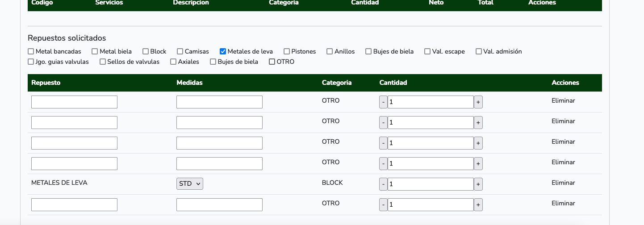Viewport: 644px width, 225px height.
Task: Delete the METALES DE LEVA row
Action: pyautogui.click(x=563, y=183)
